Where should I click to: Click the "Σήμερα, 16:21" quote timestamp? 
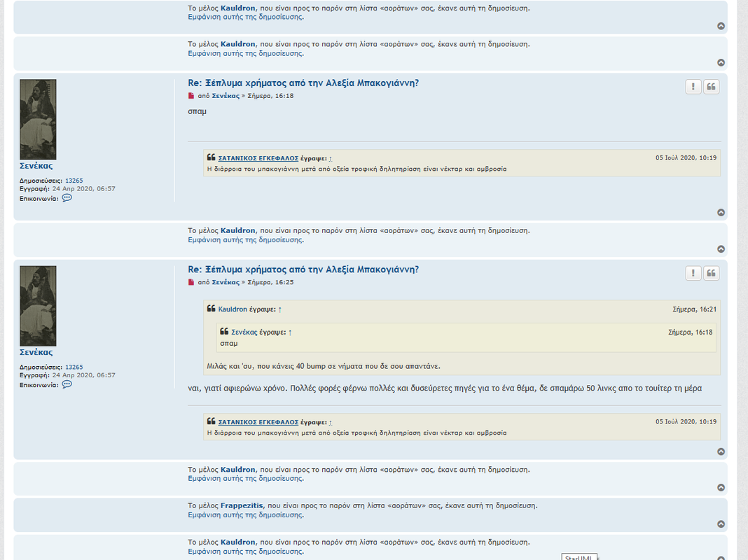tap(695, 309)
